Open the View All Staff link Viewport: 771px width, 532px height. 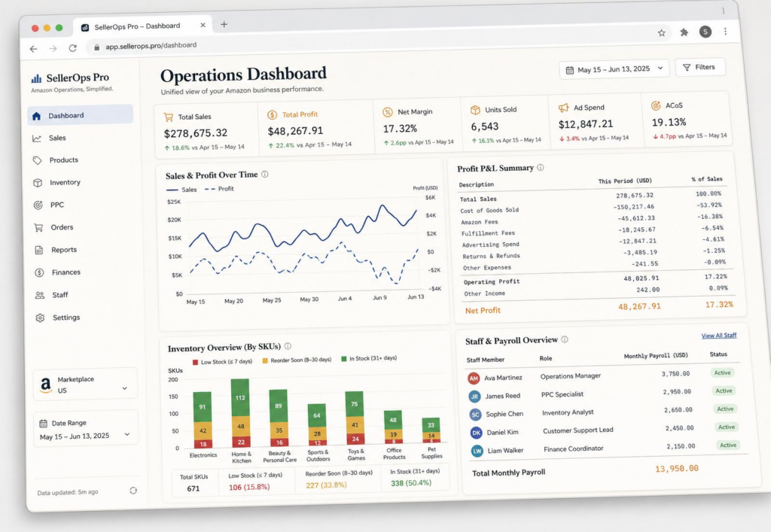pyautogui.click(x=718, y=336)
